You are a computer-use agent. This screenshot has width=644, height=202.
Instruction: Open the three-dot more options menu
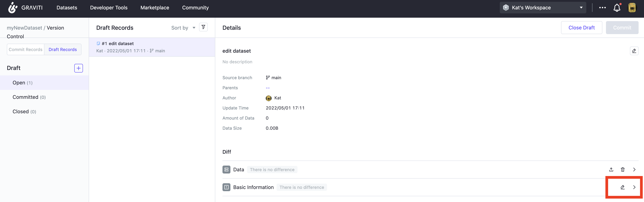click(x=603, y=8)
